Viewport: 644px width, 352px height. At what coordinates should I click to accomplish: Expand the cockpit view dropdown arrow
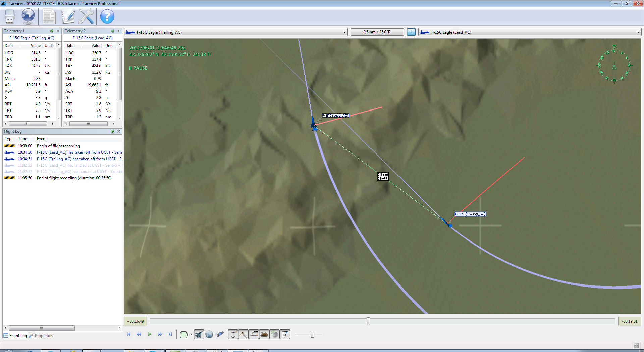point(191,334)
